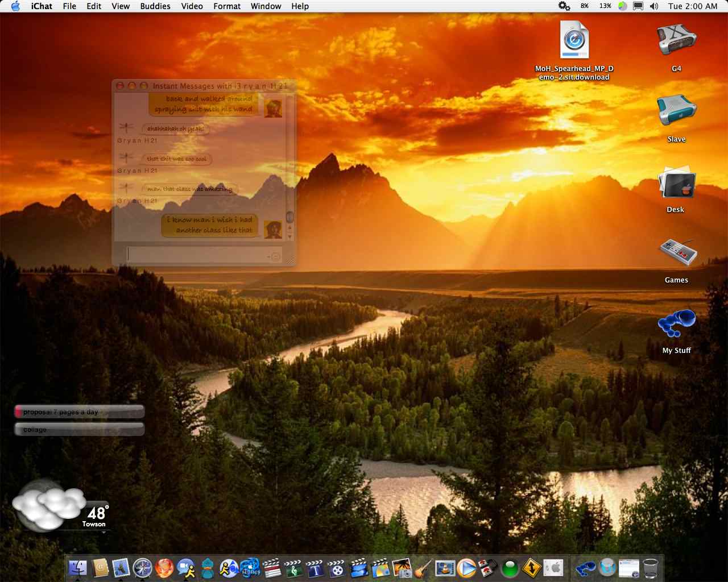The width and height of the screenshot is (728, 582).
Task: Open the clapperboard icon with red-striped list
Action: click(x=272, y=567)
